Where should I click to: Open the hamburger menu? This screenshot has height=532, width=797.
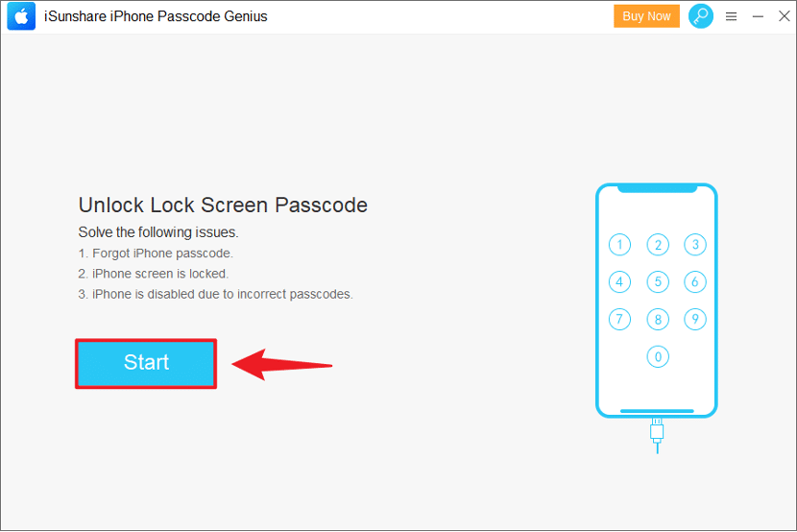click(x=731, y=16)
